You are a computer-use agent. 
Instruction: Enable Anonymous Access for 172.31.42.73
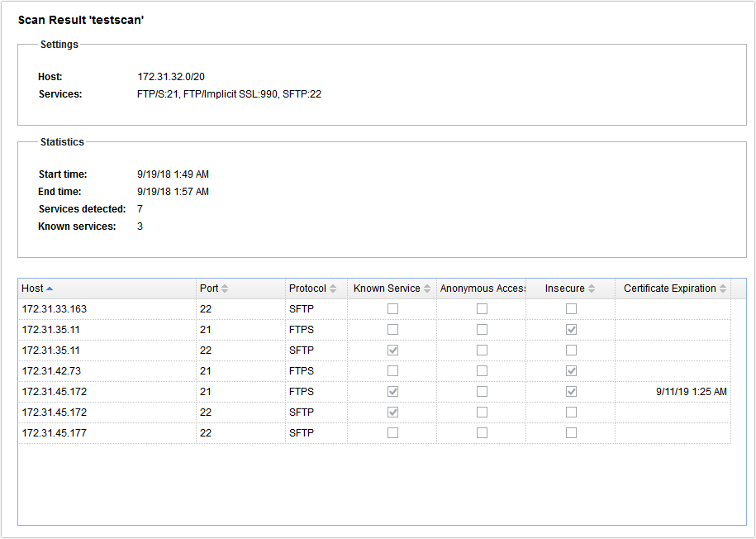[x=482, y=370]
